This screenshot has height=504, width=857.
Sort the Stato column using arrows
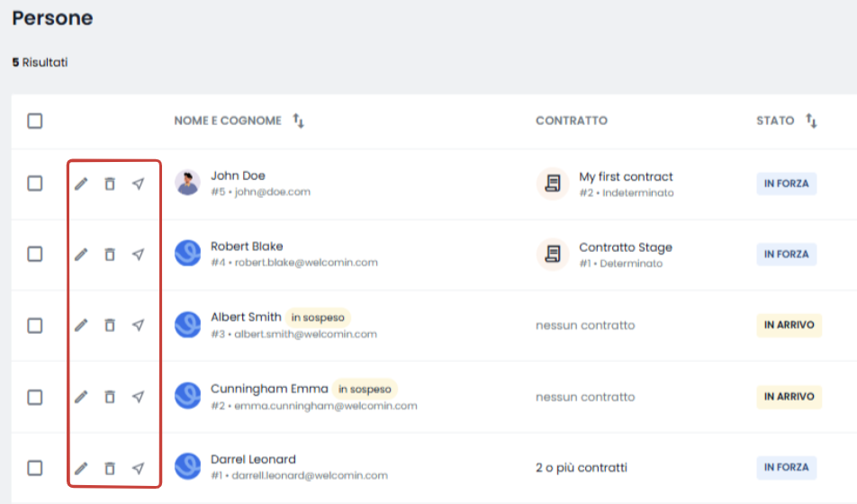click(811, 121)
